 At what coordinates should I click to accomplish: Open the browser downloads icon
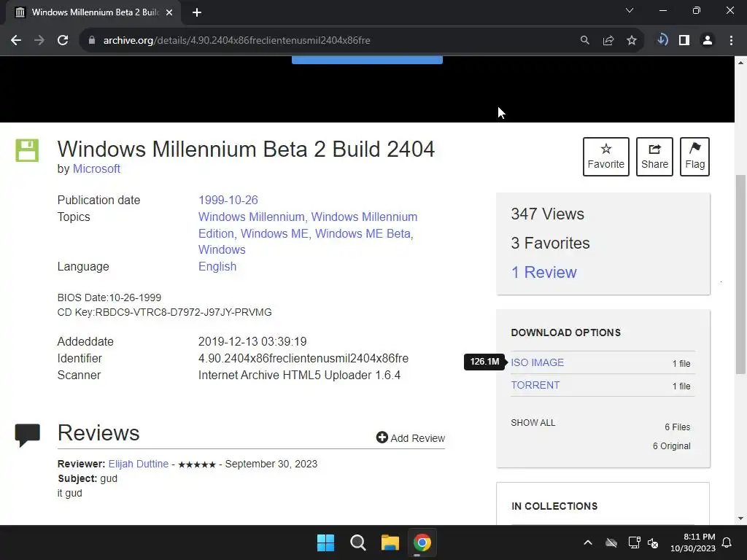click(x=662, y=40)
